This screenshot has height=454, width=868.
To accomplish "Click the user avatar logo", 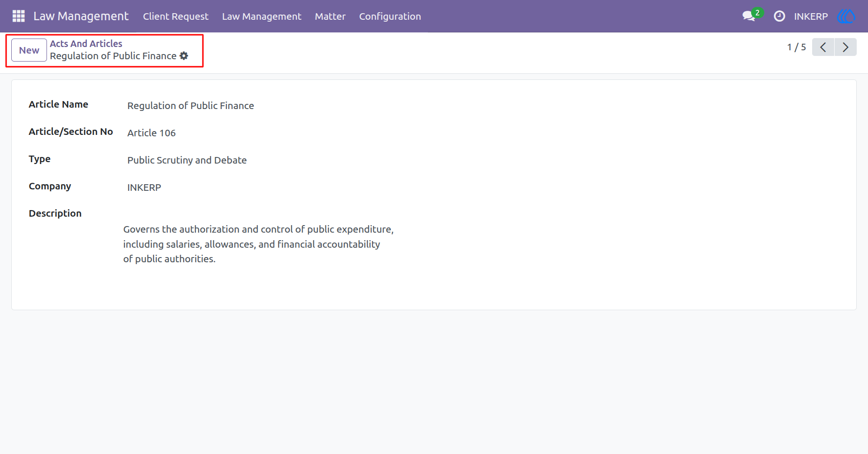I will pos(846,16).
